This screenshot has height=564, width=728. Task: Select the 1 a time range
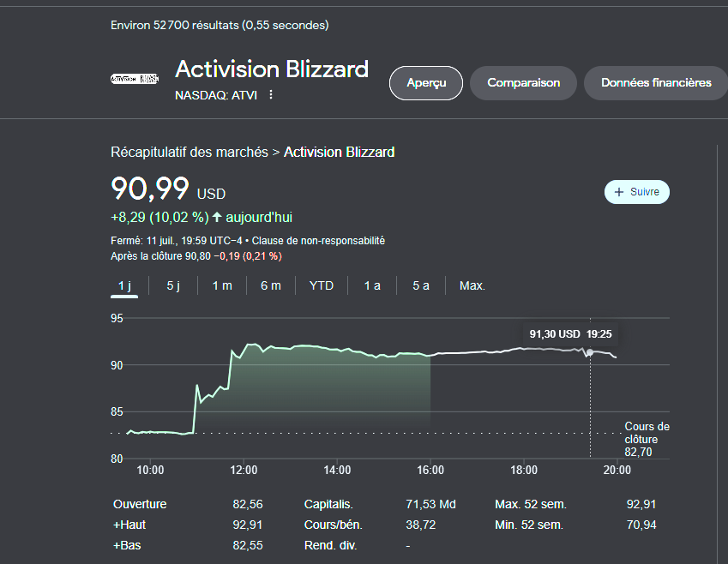click(372, 286)
